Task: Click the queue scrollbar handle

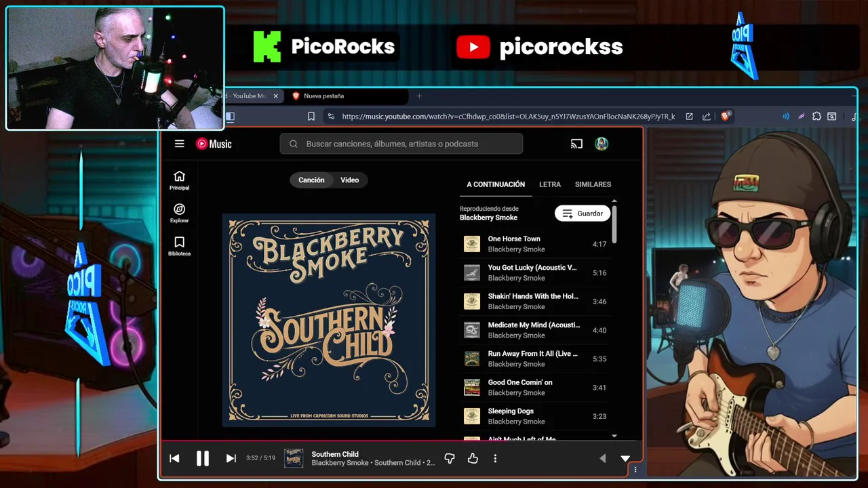Action: pos(614,224)
